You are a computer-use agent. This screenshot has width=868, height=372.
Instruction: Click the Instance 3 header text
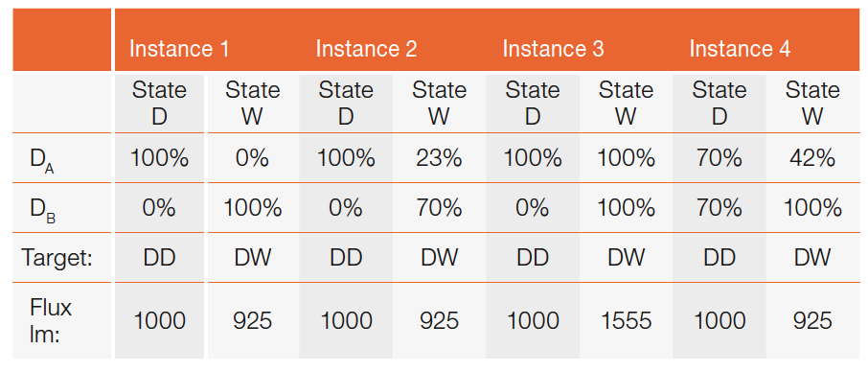553,49
